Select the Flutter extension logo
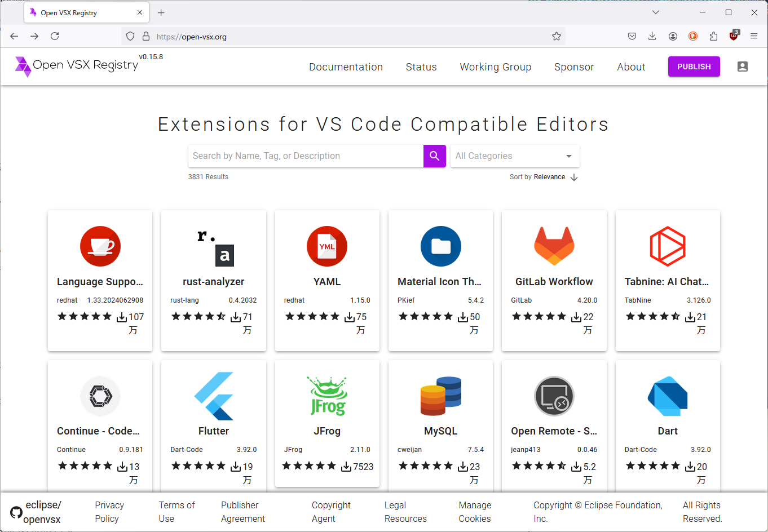768x532 pixels. pos(214,396)
